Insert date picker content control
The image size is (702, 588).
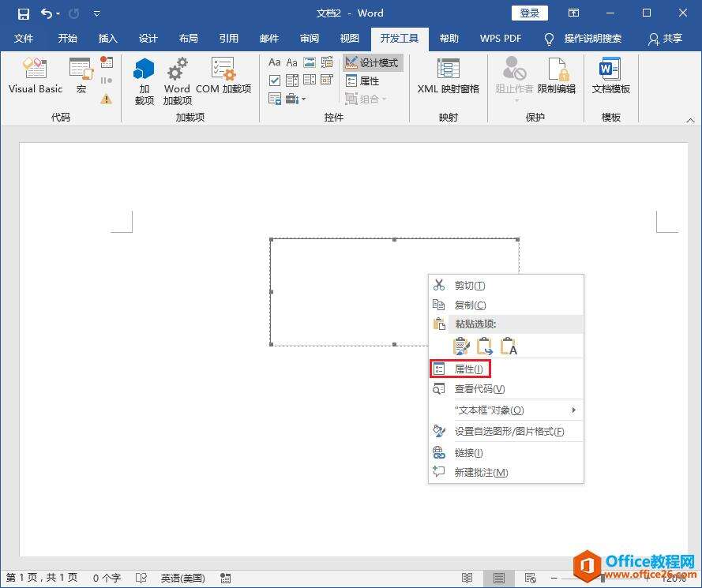tap(327, 81)
